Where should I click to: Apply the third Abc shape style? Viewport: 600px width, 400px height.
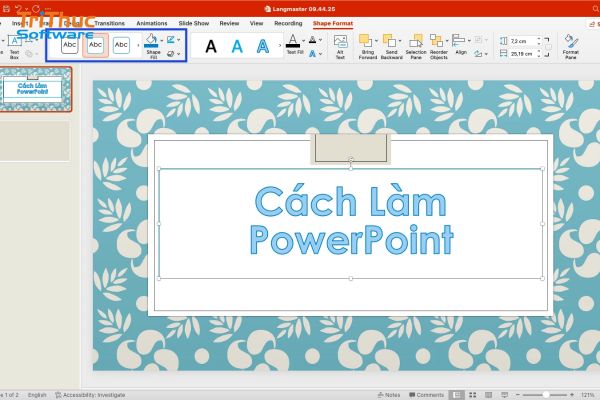121,45
